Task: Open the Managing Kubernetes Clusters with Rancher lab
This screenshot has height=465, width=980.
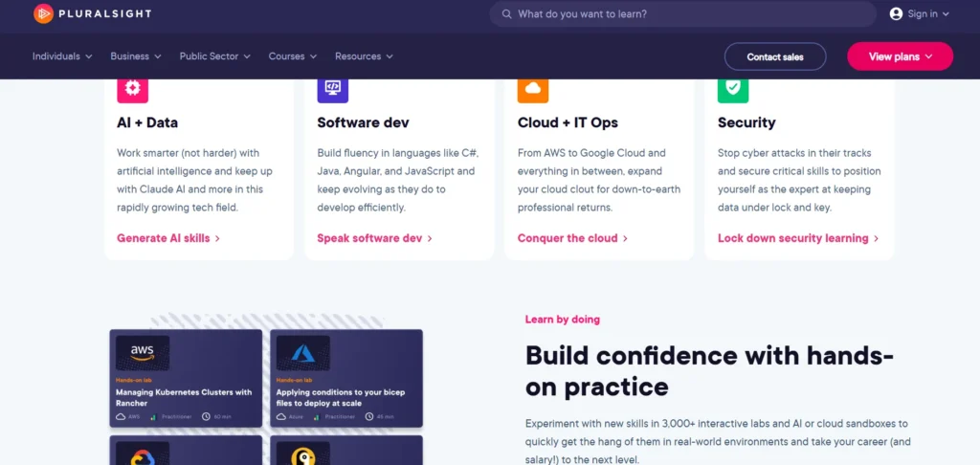Action: [x=185, y=397]
